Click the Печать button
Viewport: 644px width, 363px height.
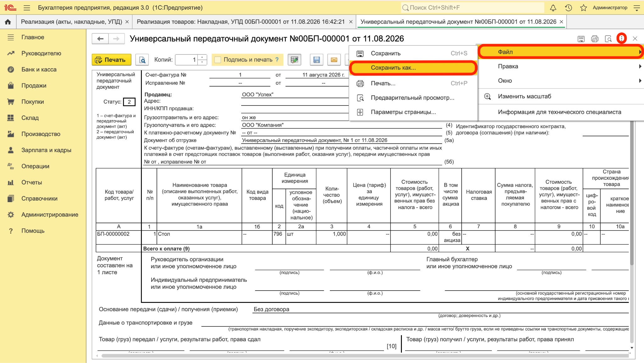pos(111,60)
